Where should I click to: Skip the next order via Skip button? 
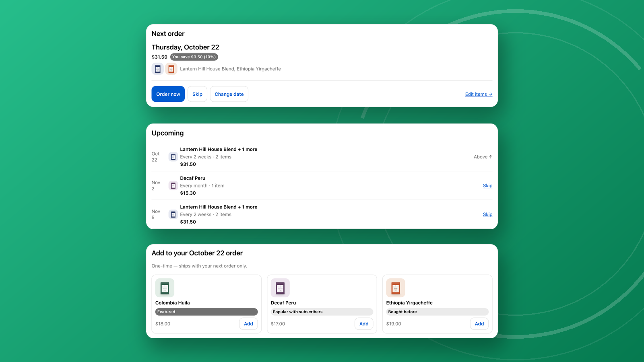197,94
